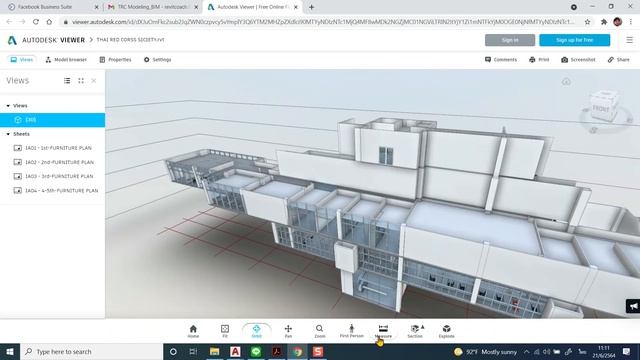Open the Section tool
Screen dimensions: 640x360
coord(415,331)
